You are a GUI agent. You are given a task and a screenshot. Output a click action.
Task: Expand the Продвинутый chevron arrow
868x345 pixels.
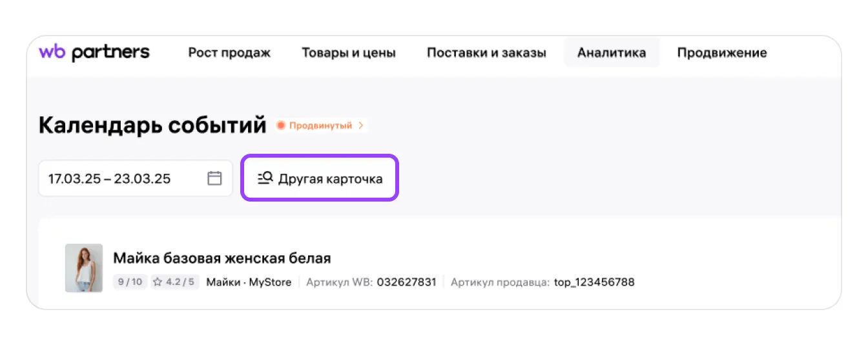(x=361, y=125)
